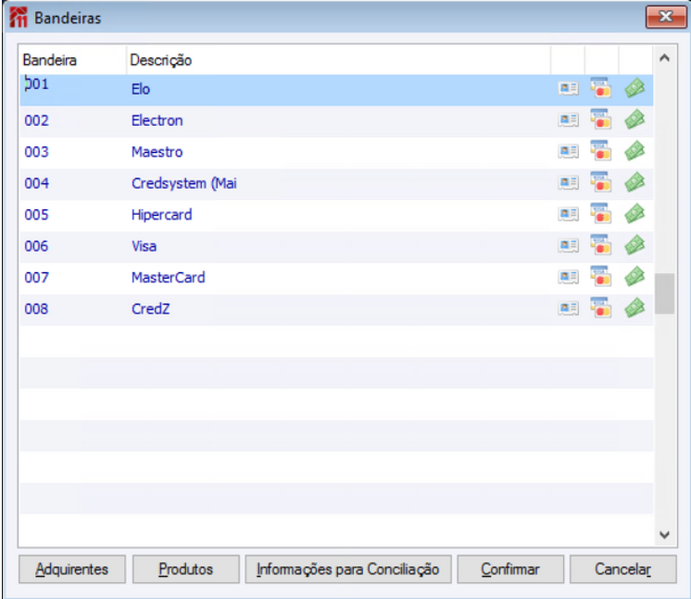Click the credit cards icon in Electron row
691x599 pixels.
(x=601, y=119)
